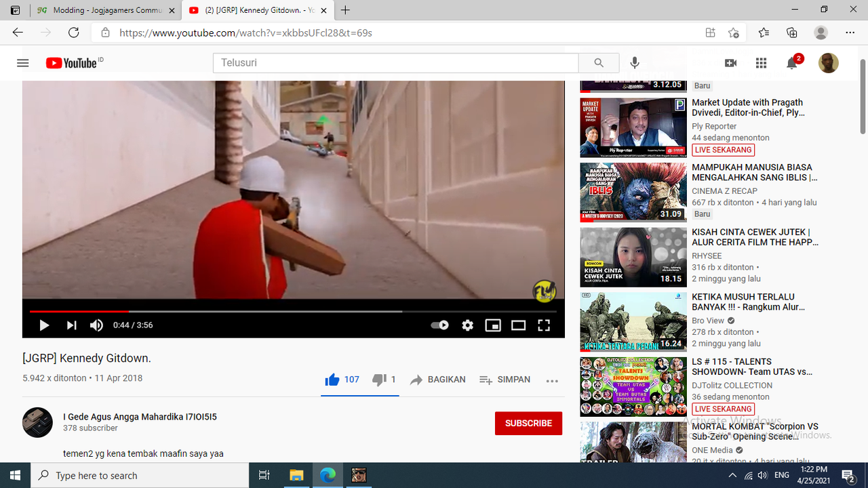868x488 pixels.
Task: Dislike the video with thumbs down
Action: tap(379, 380)
